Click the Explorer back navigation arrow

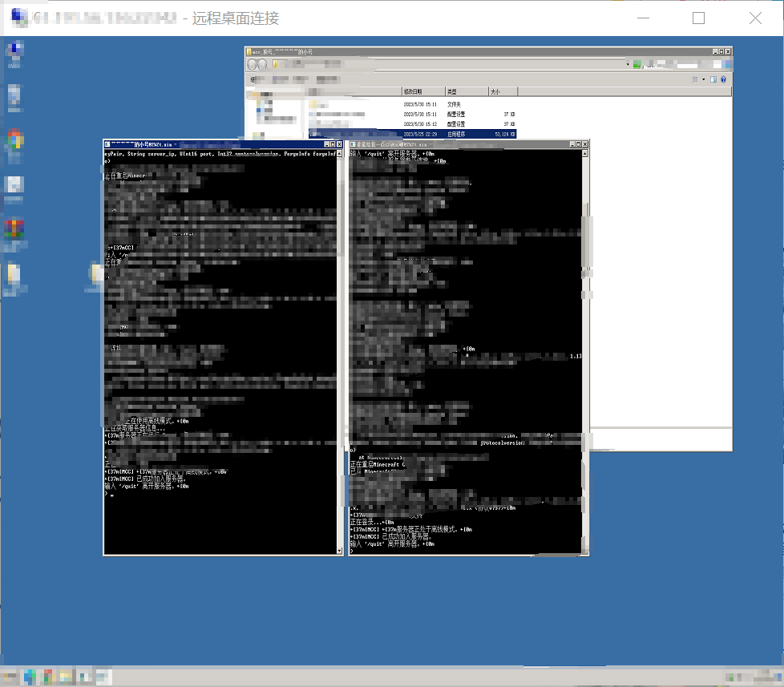[x=254, y=64]
